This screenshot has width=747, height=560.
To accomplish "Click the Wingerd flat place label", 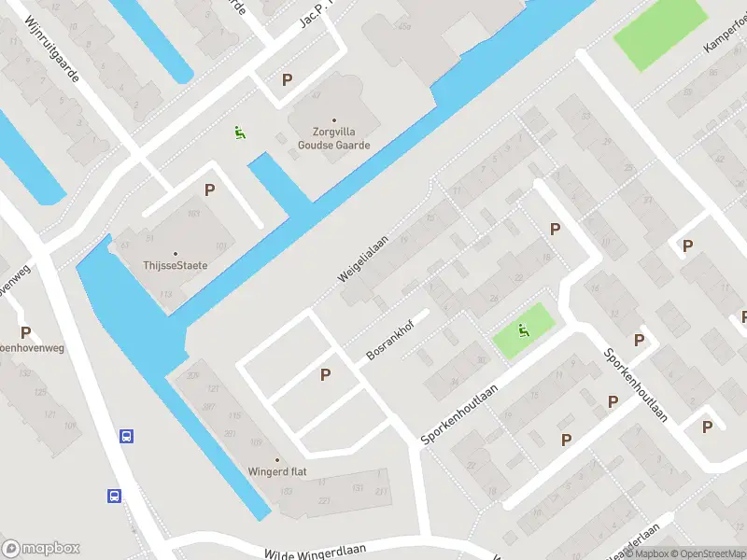I will pos(277,471).
